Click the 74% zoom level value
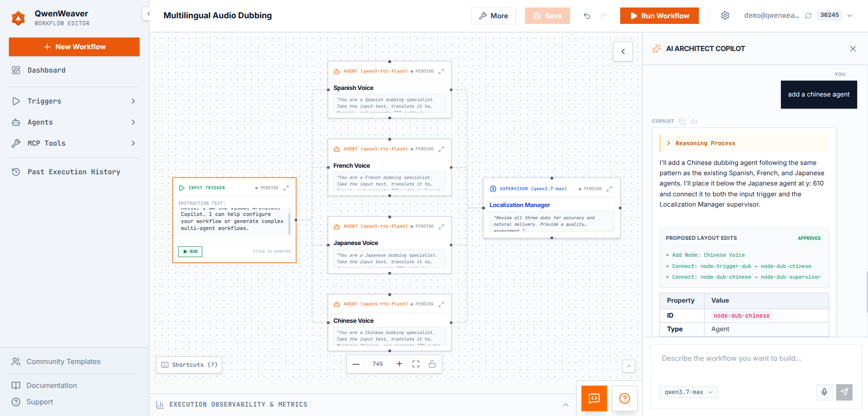 tap(378, 364)
